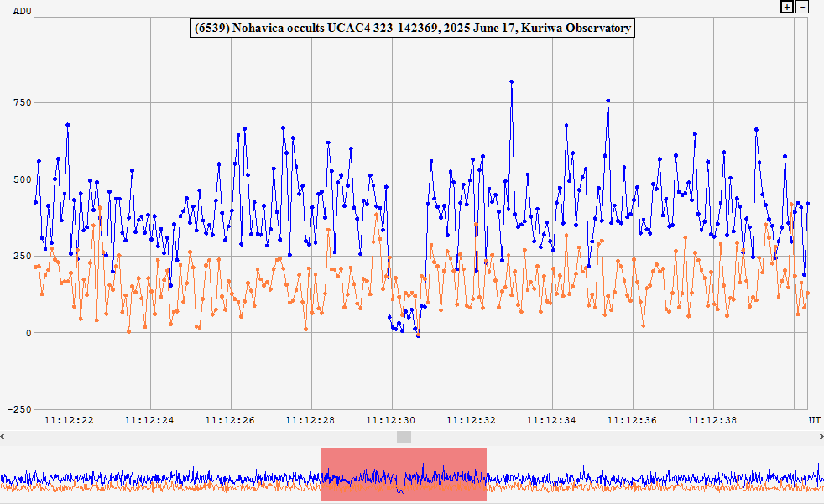Click the gray horizontal scrollbar thumb
The height and width of the screenshot is (504, 824).
tap(404, 436)
